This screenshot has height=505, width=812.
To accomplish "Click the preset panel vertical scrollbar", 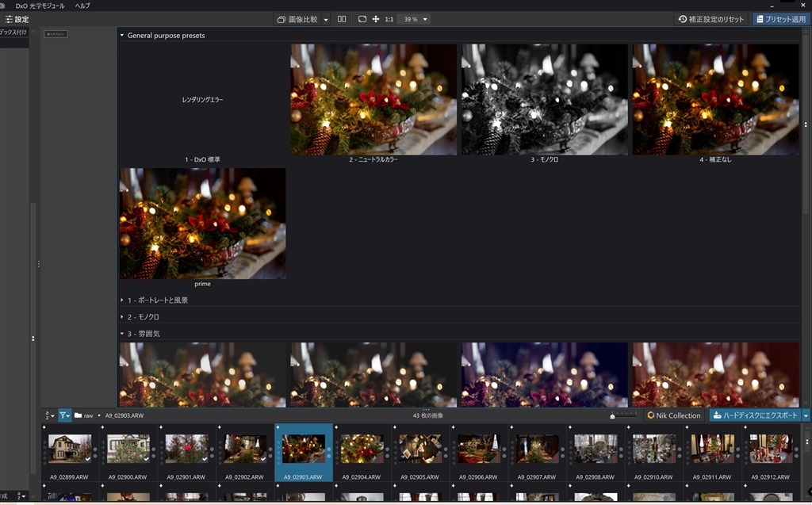I will tap(806, 124).
